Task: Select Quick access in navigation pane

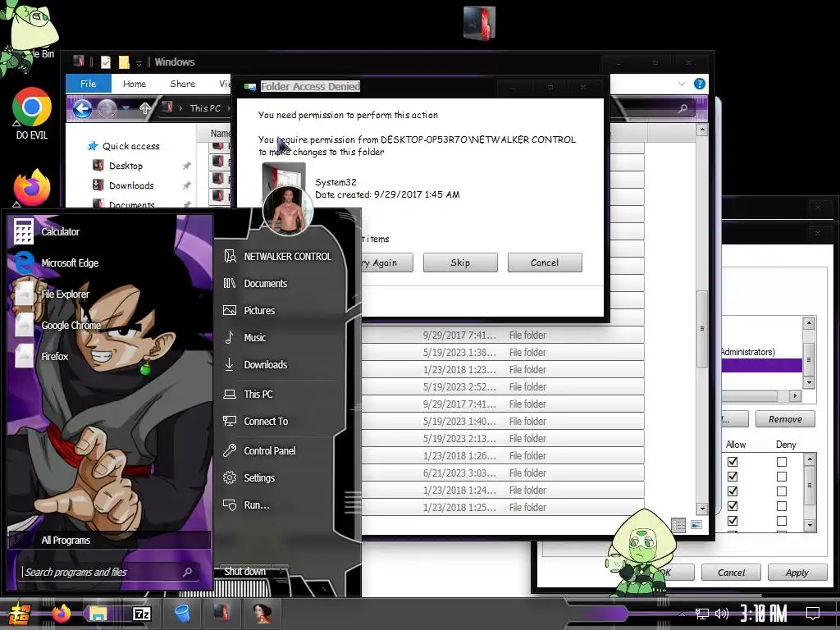Action: tap(130, 146)
